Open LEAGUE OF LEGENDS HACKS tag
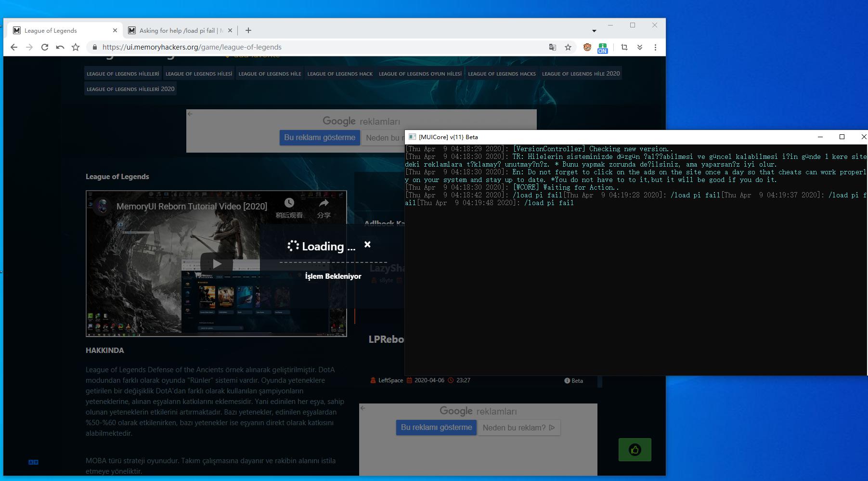This screenshot has height=481, width=868. pyautogui.click(x=502, y=74)
